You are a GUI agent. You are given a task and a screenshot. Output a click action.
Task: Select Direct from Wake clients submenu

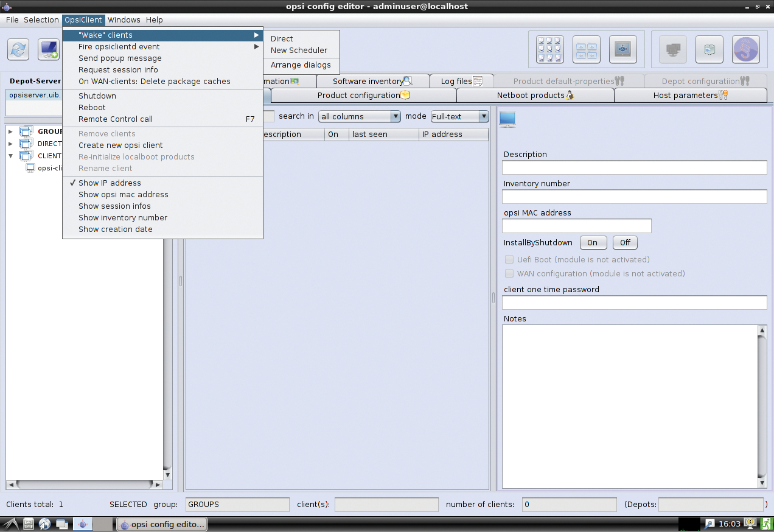(x=282, y=39)
